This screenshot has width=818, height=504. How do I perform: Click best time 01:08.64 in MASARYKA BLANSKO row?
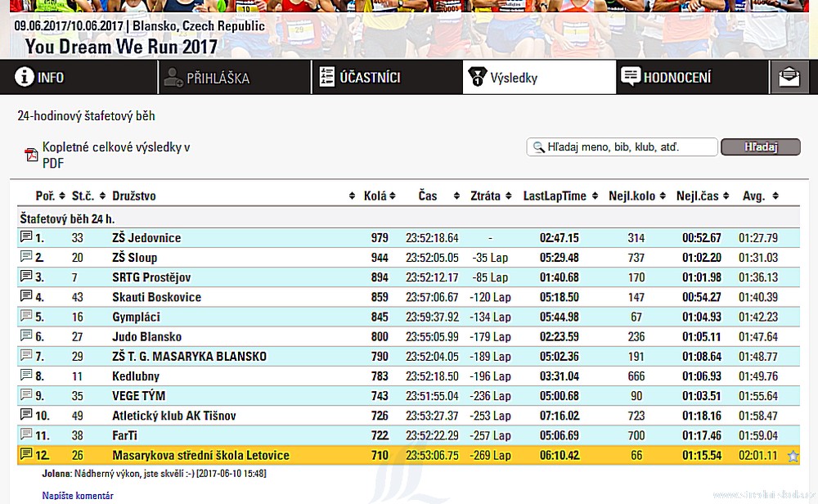pyautogui.click(x=702, y=357)
